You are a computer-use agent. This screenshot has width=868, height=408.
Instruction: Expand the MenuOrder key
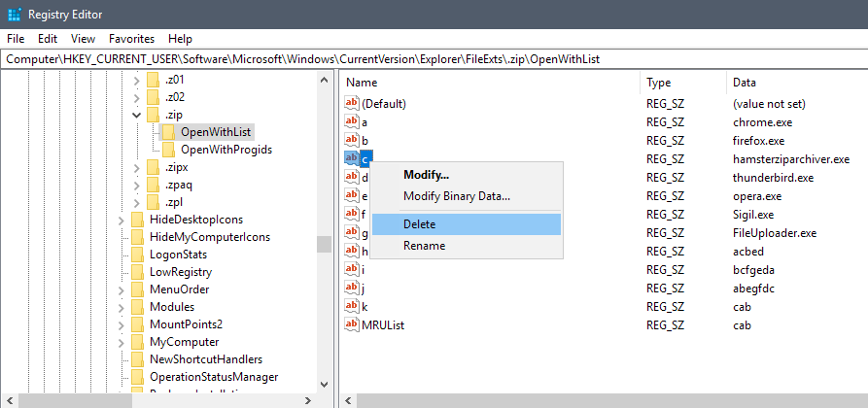click(x=122, y=290)
